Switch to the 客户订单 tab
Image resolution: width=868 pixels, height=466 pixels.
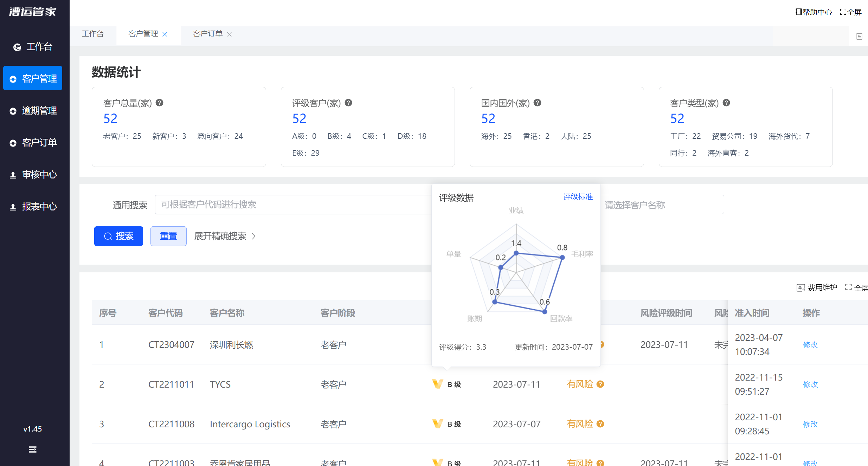[x=208, y=34]
